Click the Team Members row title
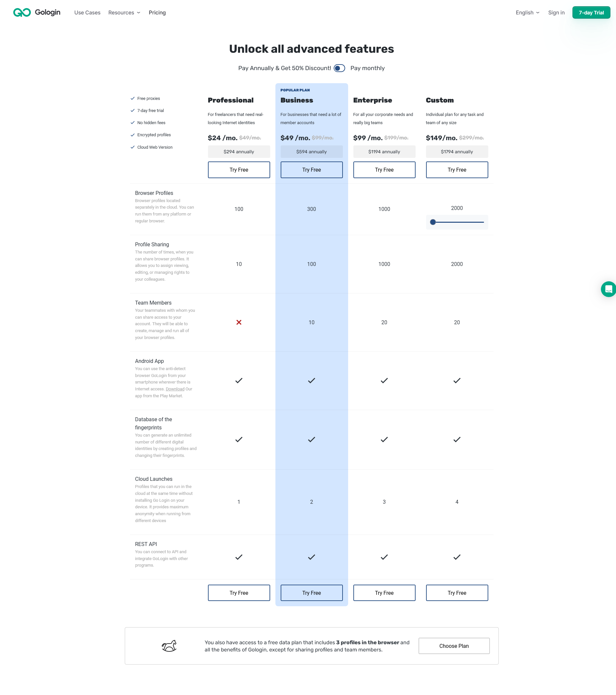Screen dimensions: 616x695 click(x=153, y=303)
